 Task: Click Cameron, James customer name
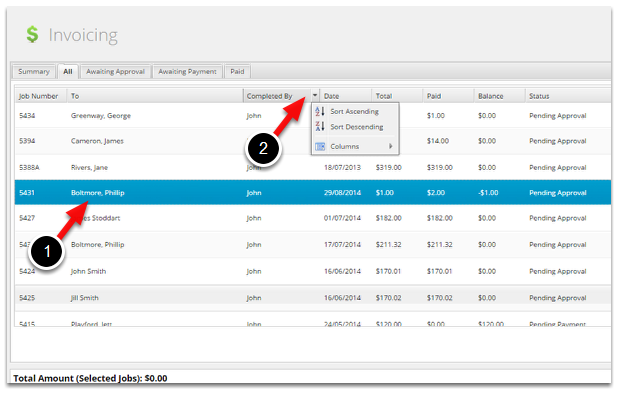point(97,141)
